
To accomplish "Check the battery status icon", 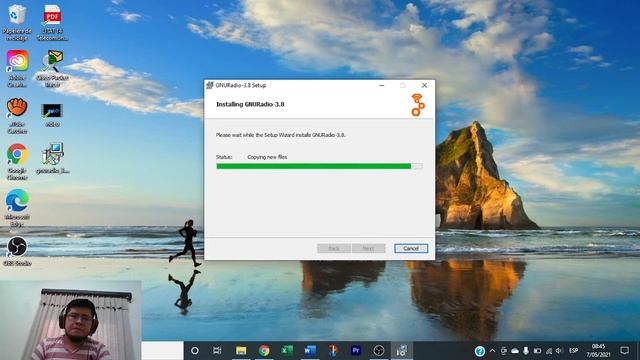I will (538, 351).
